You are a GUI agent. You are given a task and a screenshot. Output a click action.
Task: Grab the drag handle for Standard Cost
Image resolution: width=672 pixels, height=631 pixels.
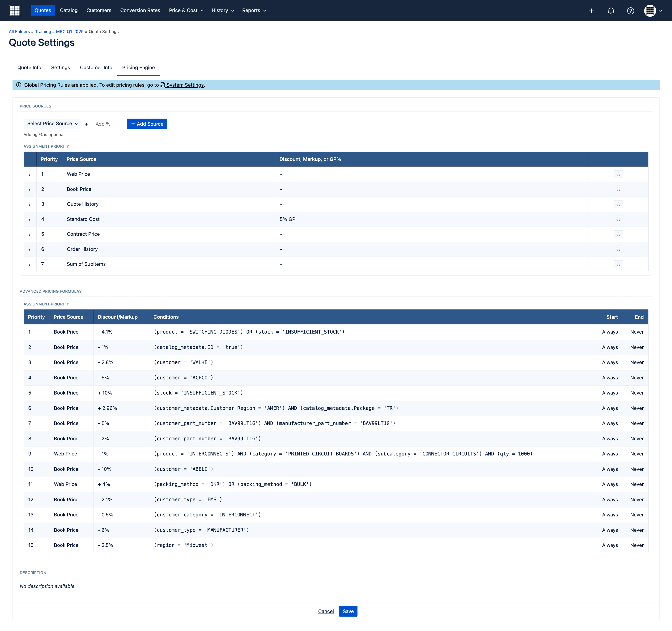[x=30, y=219]
